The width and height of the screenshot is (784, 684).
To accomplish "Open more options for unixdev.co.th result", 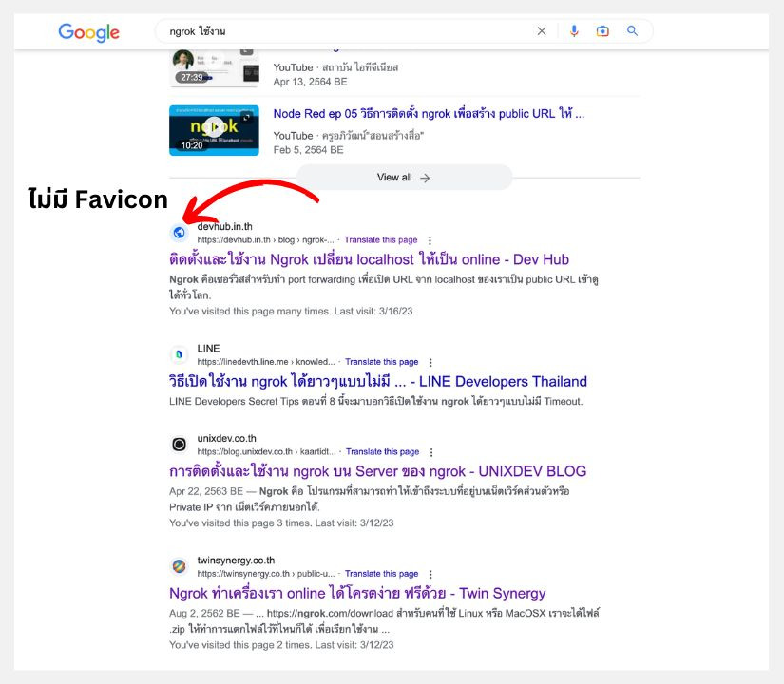I will (431, 452).
